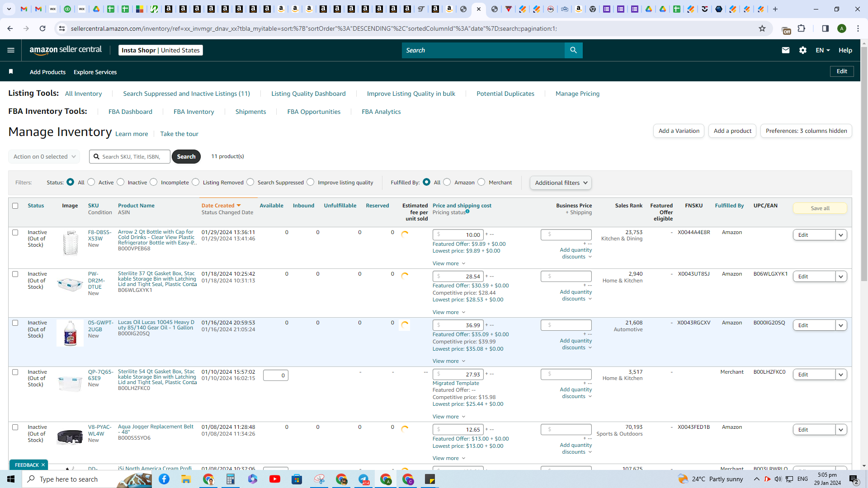Open YouTube app in taskbar
Viewport: 868px width, 488px height.
coord(274,479)
